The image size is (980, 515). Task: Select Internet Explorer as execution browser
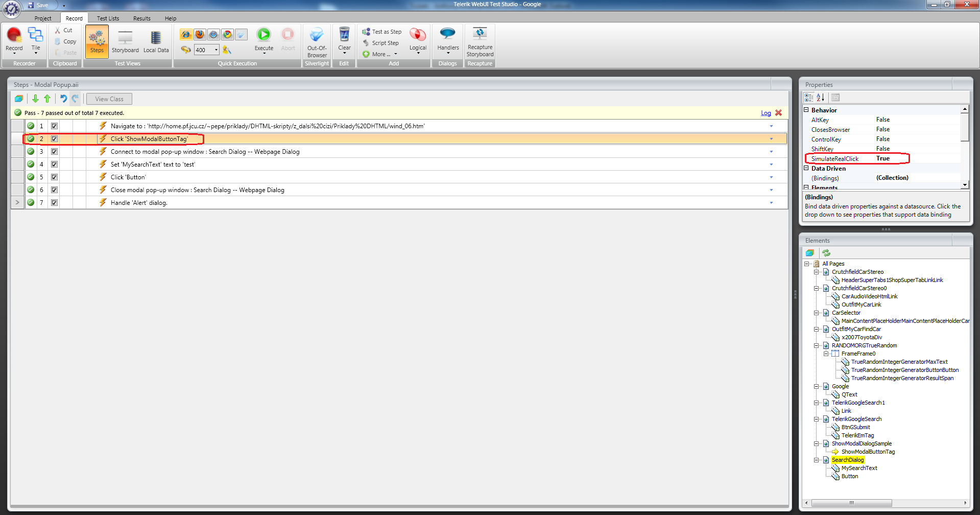coord(186,35)
